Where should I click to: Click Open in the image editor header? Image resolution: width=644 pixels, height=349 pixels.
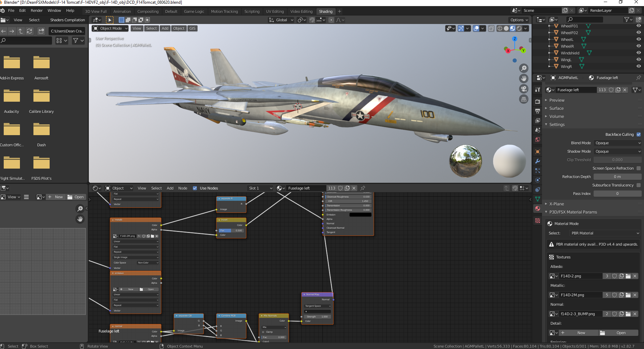(76, 197)
